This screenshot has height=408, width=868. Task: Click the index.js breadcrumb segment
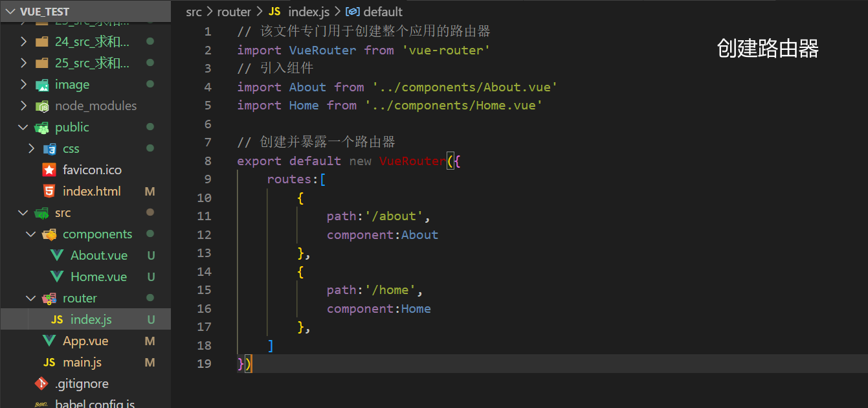[309, 12]
